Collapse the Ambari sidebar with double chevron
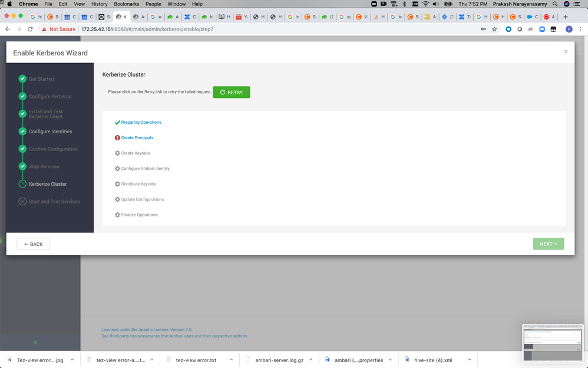 pos(35,342)
